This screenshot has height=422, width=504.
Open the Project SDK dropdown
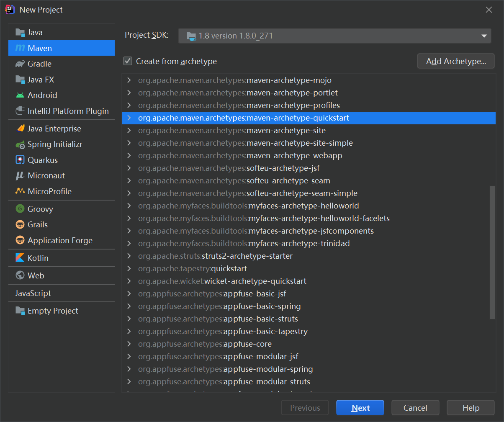coord(334,36)
